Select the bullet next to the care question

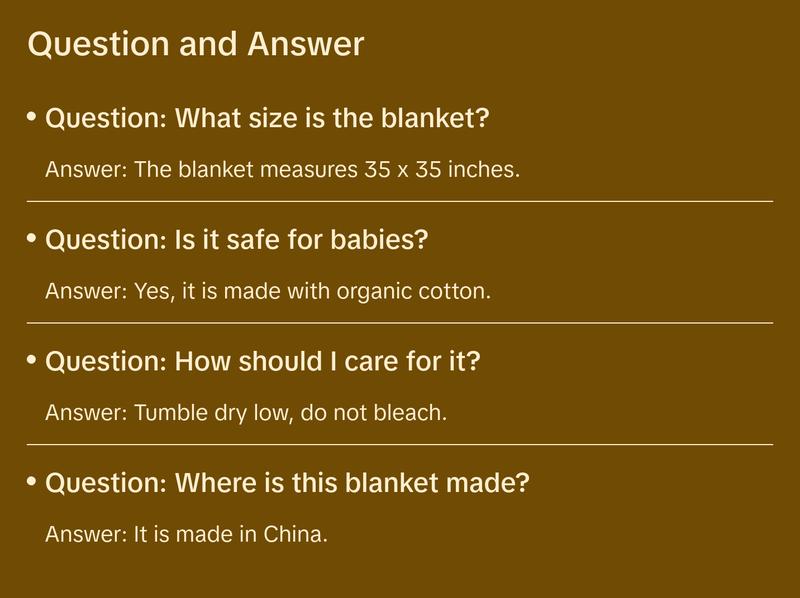click(32, 359)
